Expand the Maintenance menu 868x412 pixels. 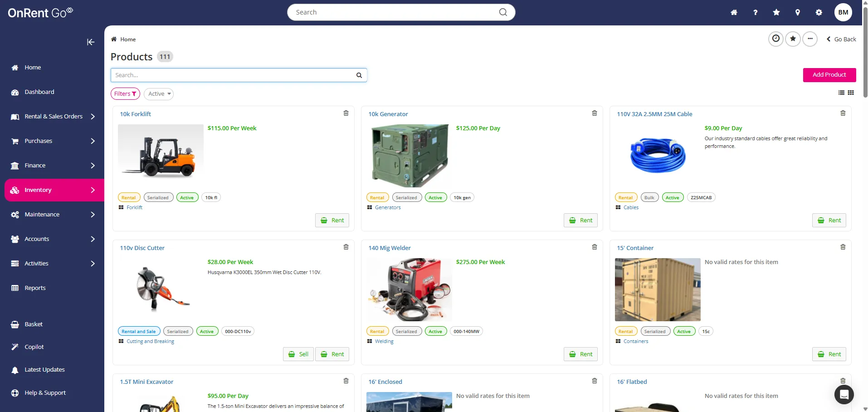click(54, 215)
